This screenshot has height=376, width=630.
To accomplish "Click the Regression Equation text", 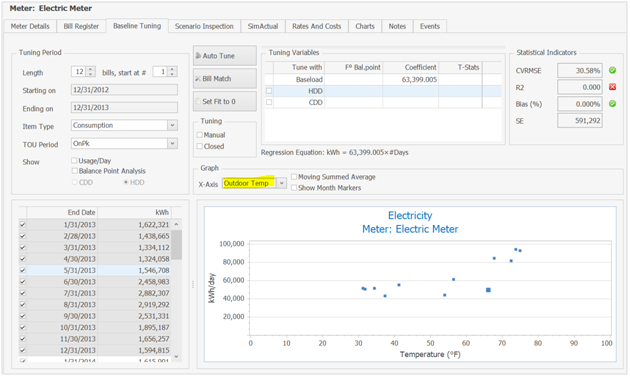I will click(x=335, y=153).
